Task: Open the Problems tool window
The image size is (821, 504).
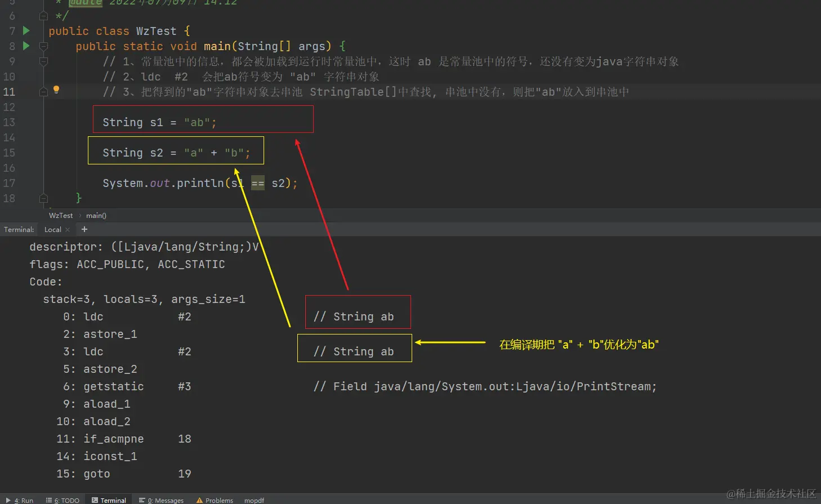Action: [215, 500]
